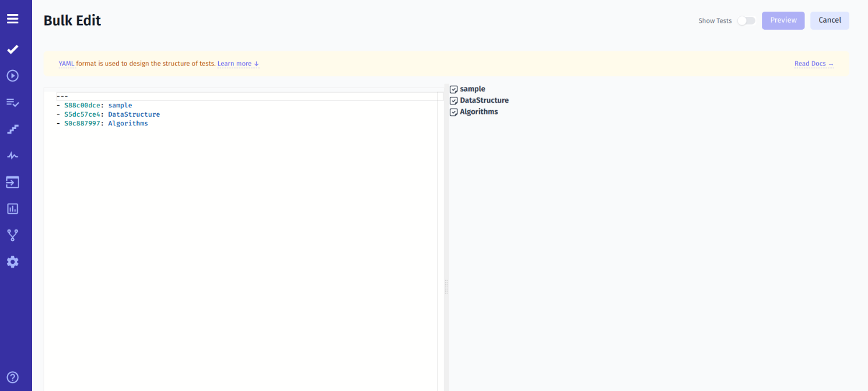Open the navigation hamburger menu
The width and height of the screenshot is (868, 391).
point(12,19)
